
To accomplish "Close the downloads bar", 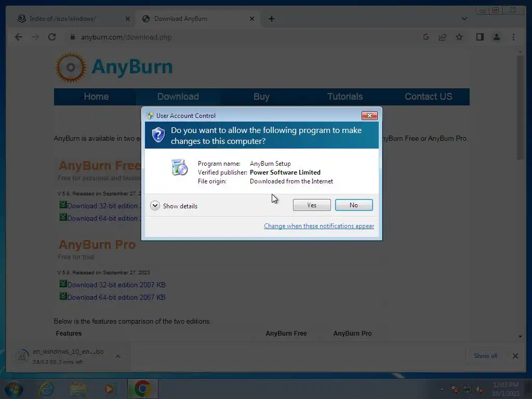I will [x=515, y=355].
